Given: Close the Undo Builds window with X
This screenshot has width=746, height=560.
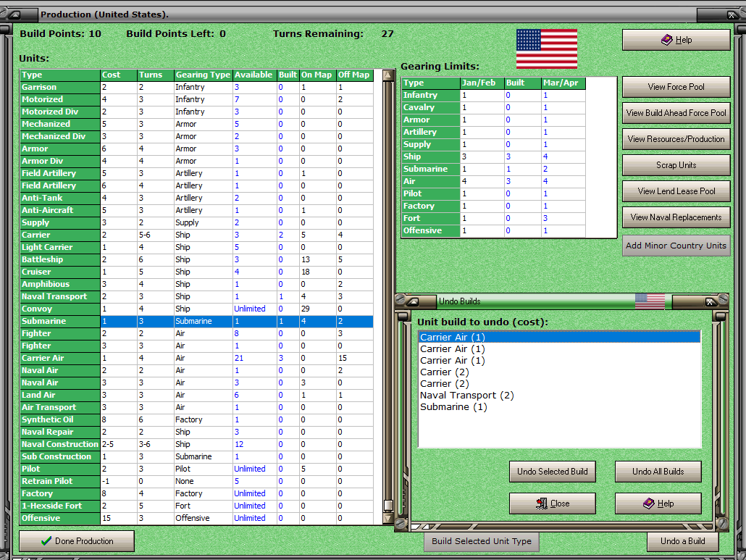Looking at the screenshot, I should [710, 301].
